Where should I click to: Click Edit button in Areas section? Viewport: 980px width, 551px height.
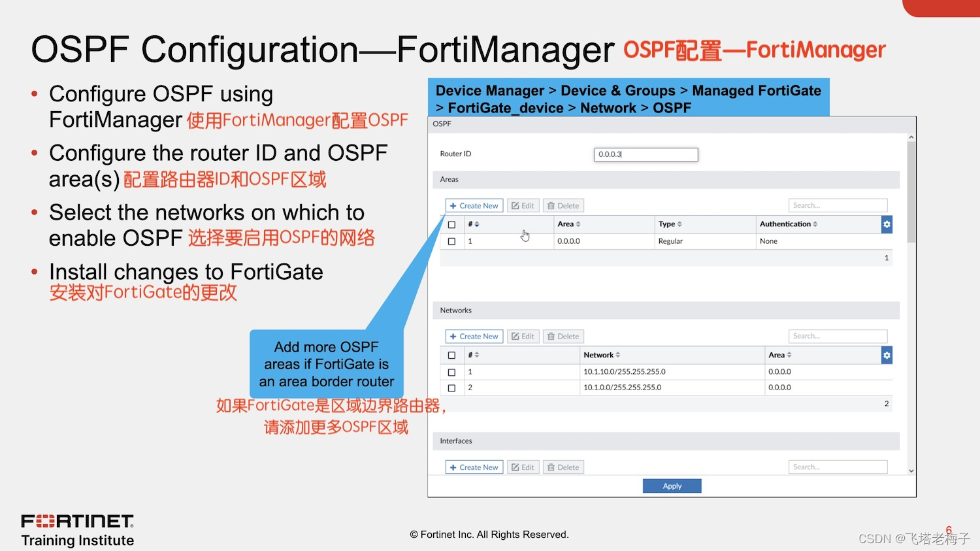(x=523, y=206)
